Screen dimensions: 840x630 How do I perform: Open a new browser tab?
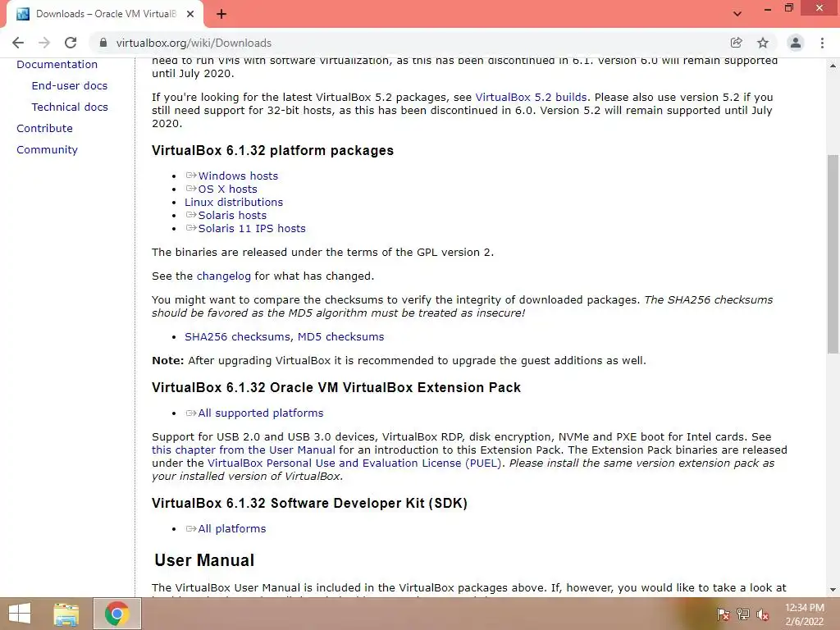coord(221,14)
